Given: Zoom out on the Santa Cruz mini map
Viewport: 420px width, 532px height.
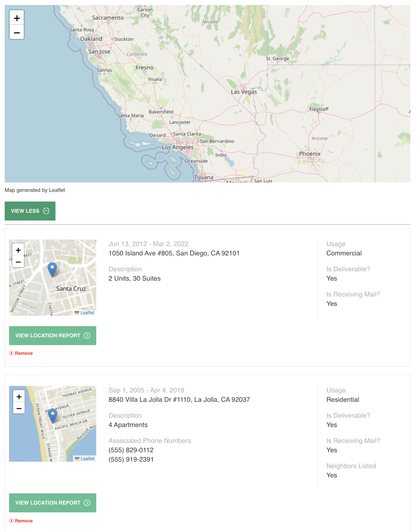Looking at the screenshot, I should click(x=18, y=262).
